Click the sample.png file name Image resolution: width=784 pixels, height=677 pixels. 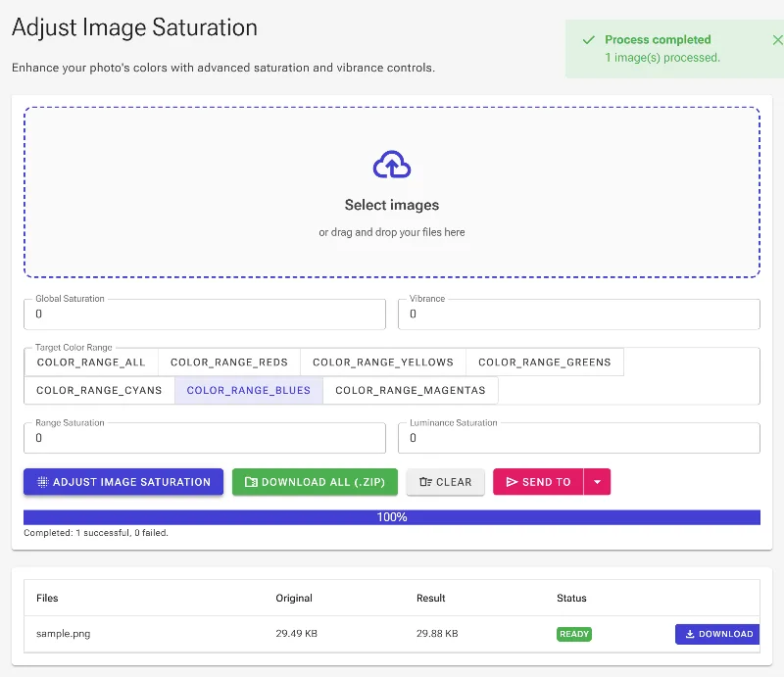[x=63, y=634]
